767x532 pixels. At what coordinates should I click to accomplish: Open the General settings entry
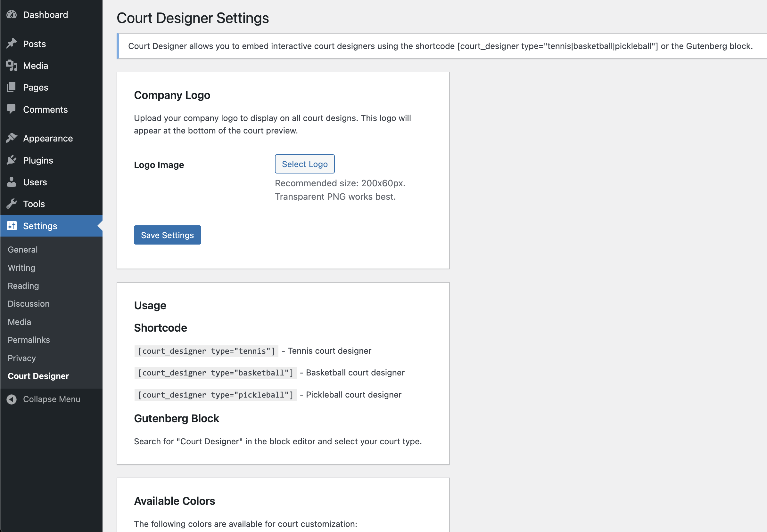pos(22,249)
